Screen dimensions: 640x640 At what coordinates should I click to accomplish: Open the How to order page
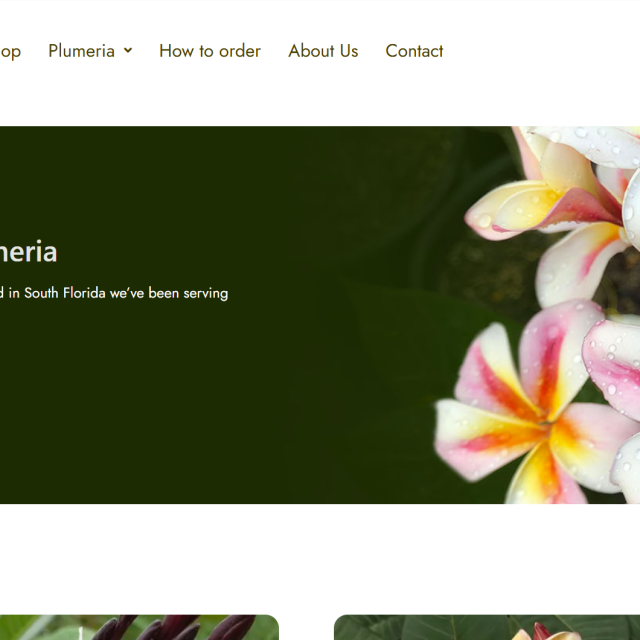(210, 51)
